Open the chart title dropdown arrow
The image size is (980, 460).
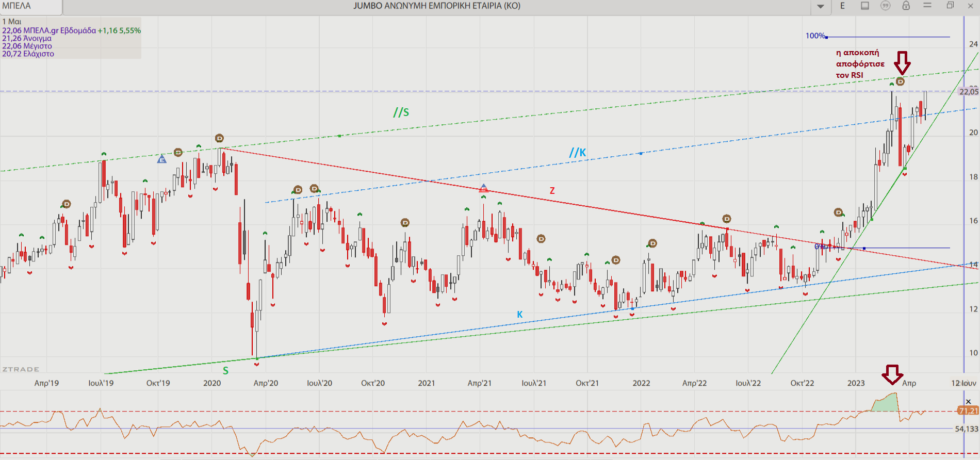click(x=821, y=7)
